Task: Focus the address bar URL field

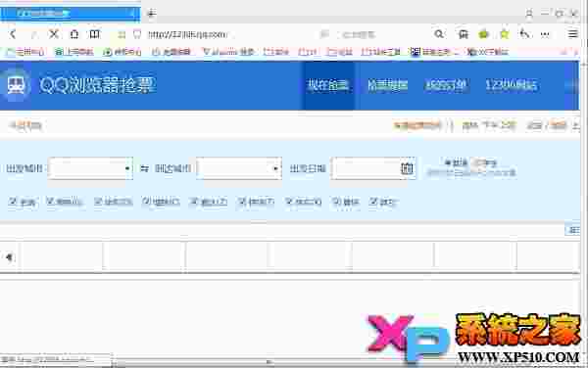Action: coord(187,35)
